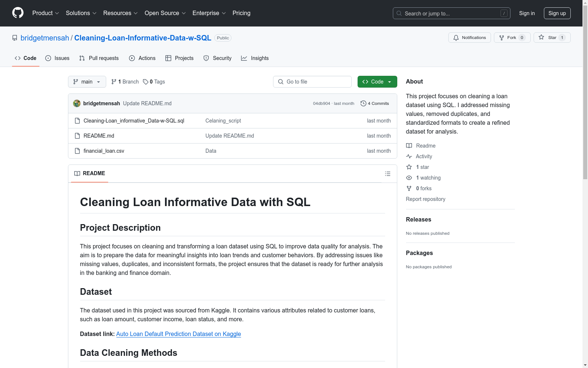Expand the green Code dropdown button
Viewport: 588px width, 368px height.
coord(377,82)
